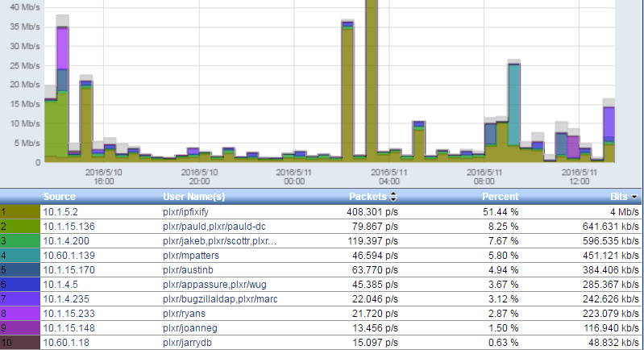Click the teal traffic spike above 25 Mb/s
This screenshot has height=350, width=644.
pos(513,105)
